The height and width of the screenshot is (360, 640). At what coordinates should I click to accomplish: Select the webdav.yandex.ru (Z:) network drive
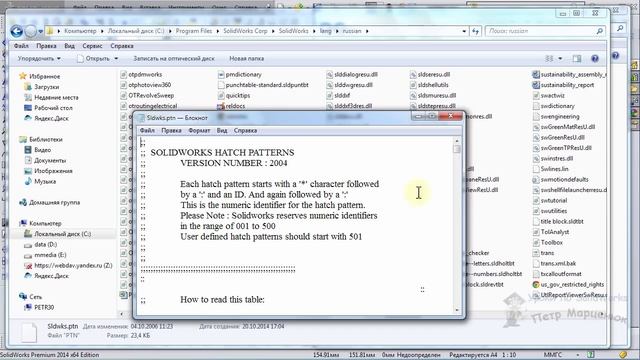[x=68, y=265]
